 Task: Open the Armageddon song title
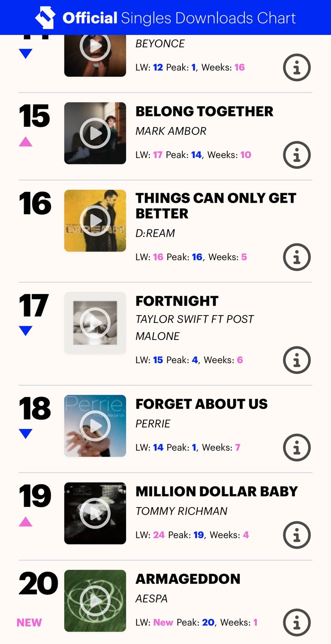(188, 579)
